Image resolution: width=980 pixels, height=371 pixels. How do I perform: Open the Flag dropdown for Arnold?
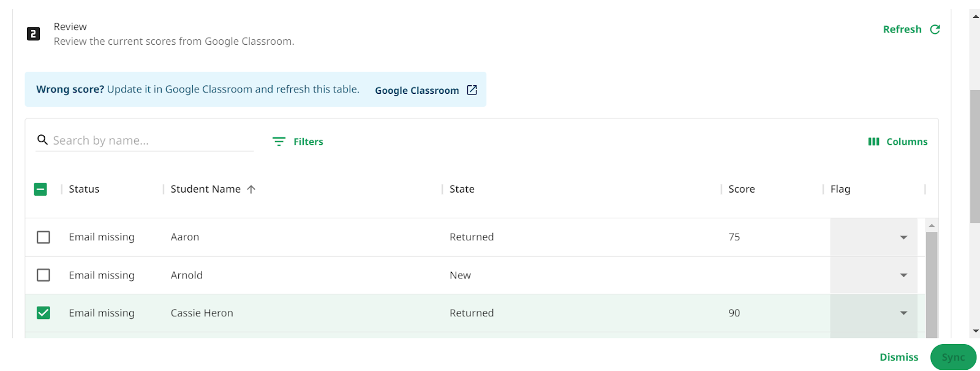click(x=873, y=275)
